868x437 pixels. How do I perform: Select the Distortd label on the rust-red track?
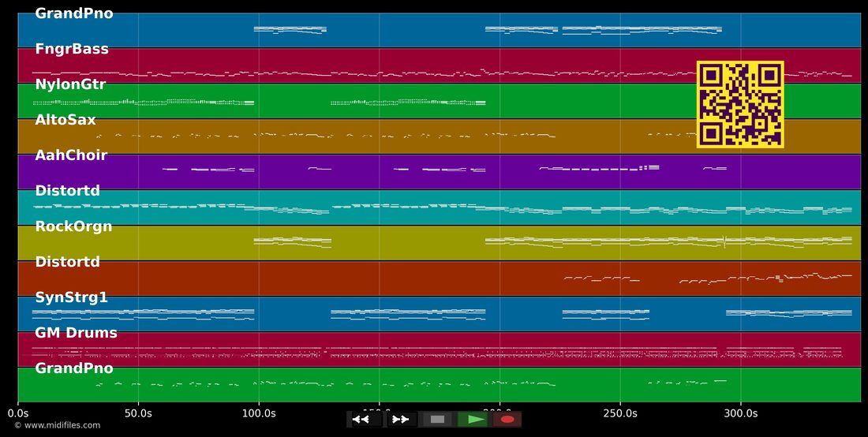68,262
